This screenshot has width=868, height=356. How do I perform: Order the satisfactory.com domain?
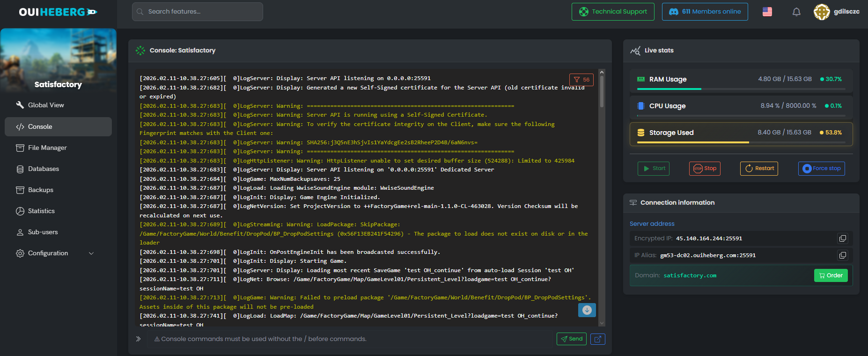[x=831, y=275]
